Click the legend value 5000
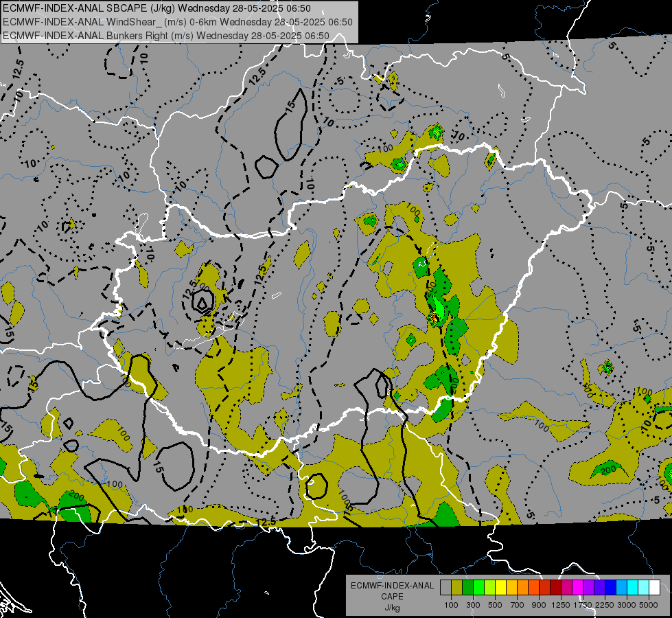672x618 pixels. tap(649, 605)
